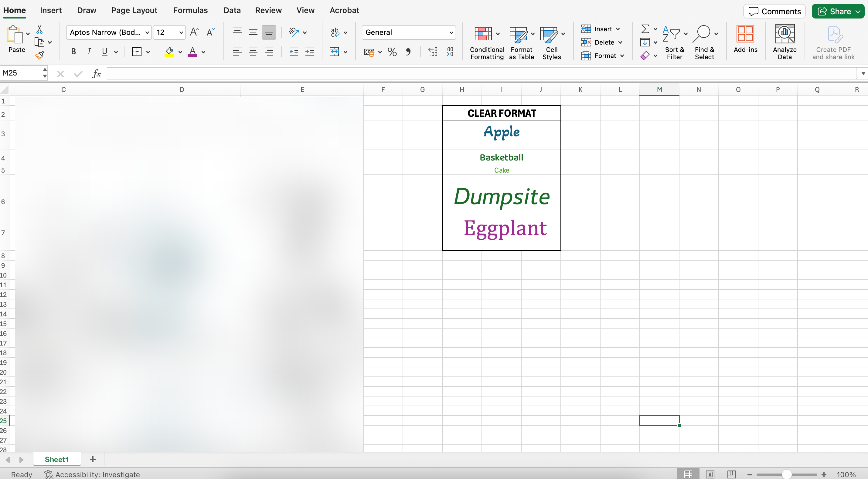
Task: Click the Format Painter brush icon
Action: click(x=40, y=55)
